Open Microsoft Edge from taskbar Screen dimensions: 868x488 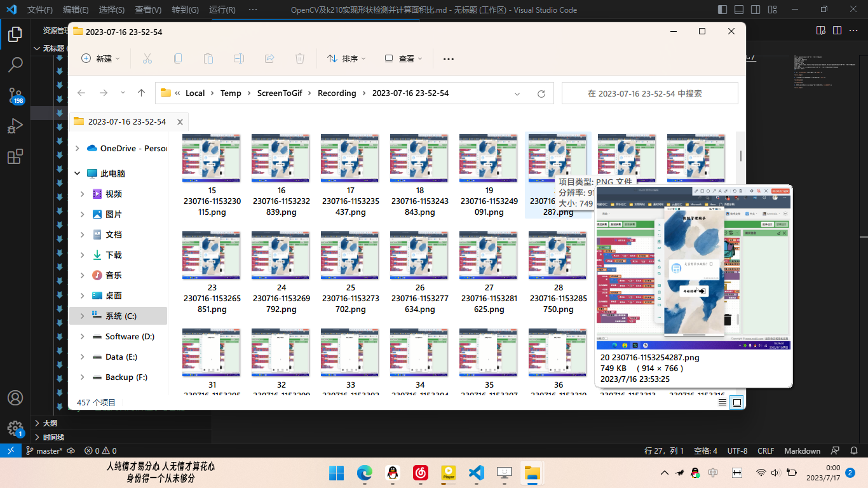click(364, 473)
